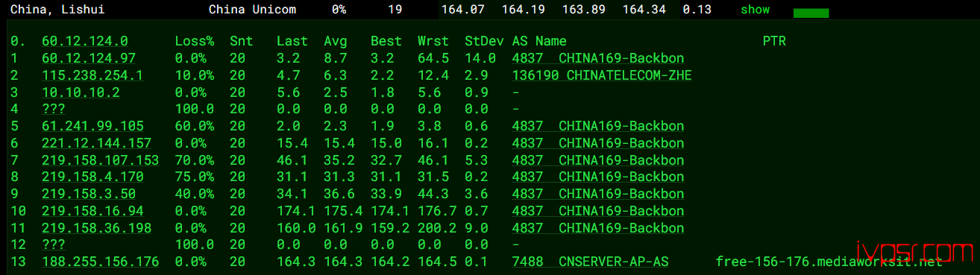Open AS 4837 link in hop 7 row
The image size is (980, 275).
(x=598, y=160)
